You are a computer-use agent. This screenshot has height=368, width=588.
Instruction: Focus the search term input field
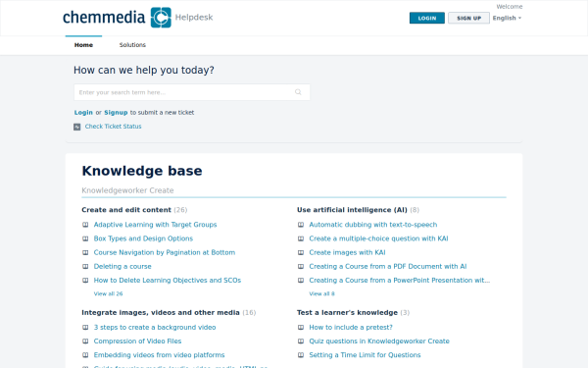pyautogui.click(x=192, y=92)
